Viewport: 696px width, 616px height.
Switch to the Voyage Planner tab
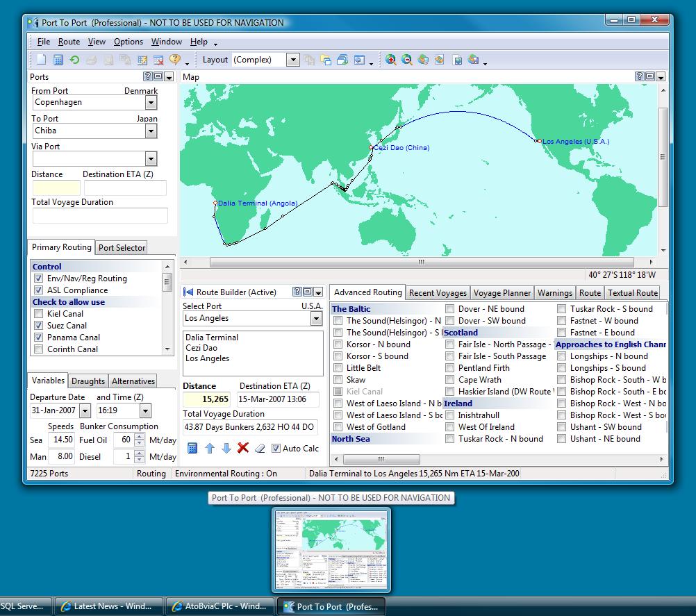coord(502,293)
